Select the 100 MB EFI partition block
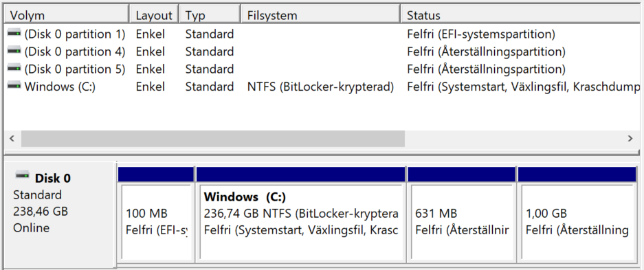644x270 pixels. tap(156, 214)
